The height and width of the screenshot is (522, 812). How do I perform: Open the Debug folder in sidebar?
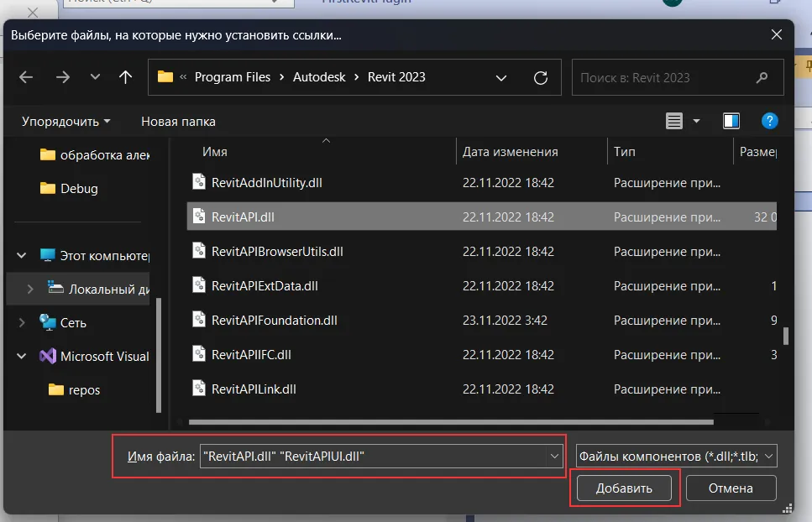tap(69, 188)
